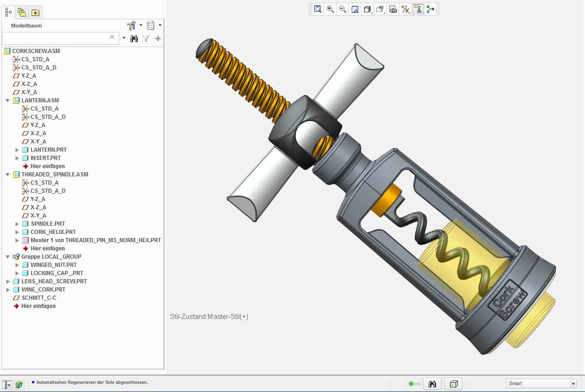Open the model tree settings dropdown
The height and width of the screenshot is (392, 585).
(135, 26)
